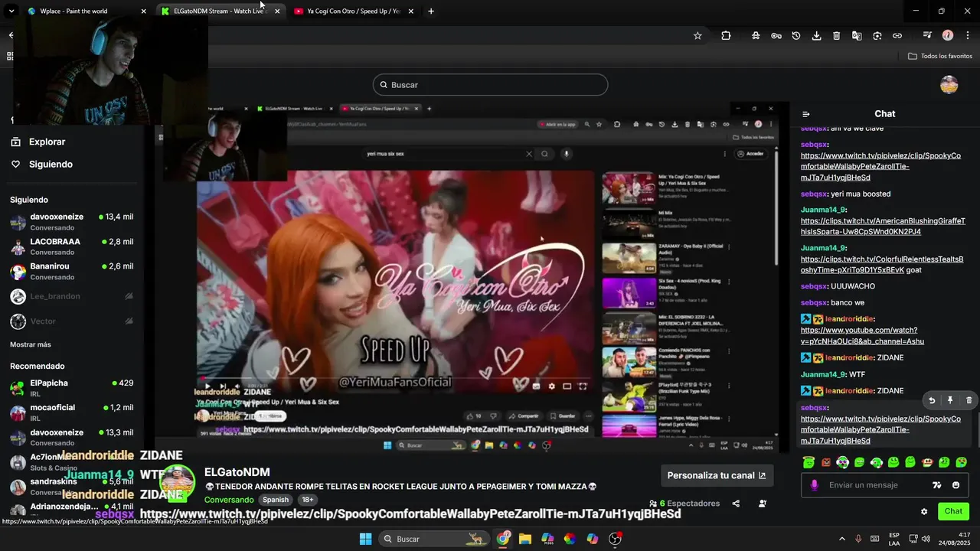Click the link chain extension icon
Screen dimensions: 980x551
[897, 35]
